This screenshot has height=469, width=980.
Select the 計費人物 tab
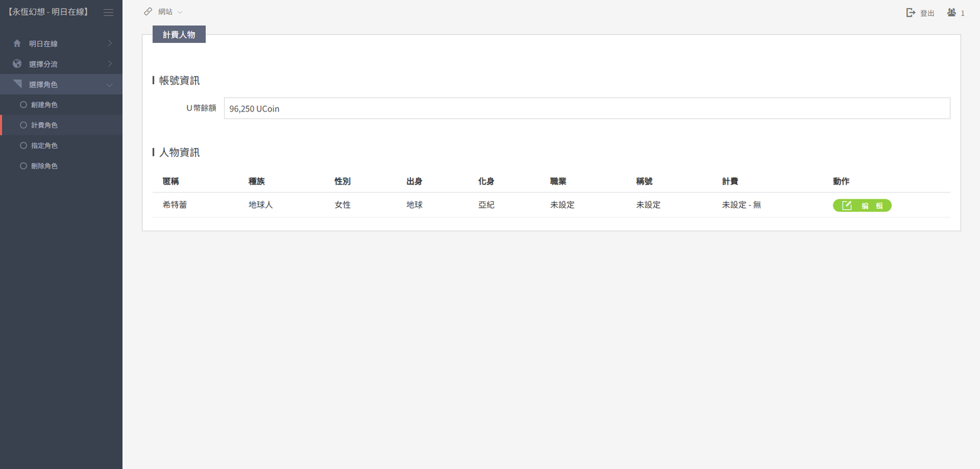pos(179,35)
